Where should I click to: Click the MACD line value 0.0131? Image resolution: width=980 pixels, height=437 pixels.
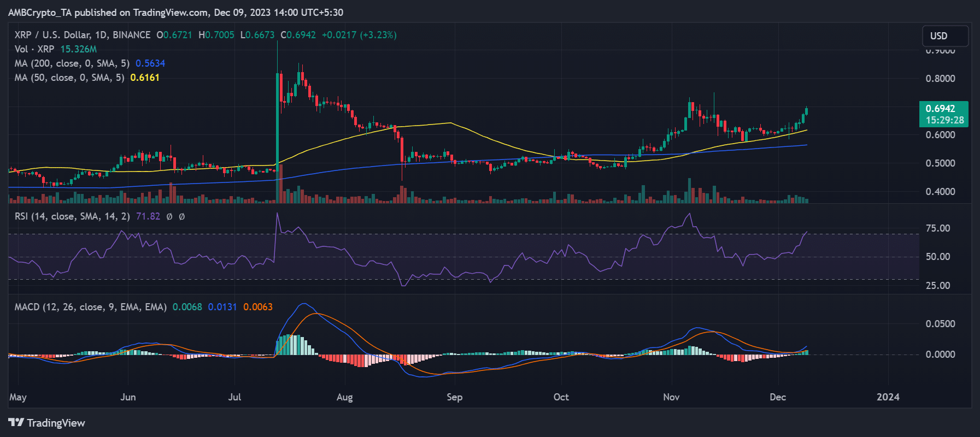[222, 307]
